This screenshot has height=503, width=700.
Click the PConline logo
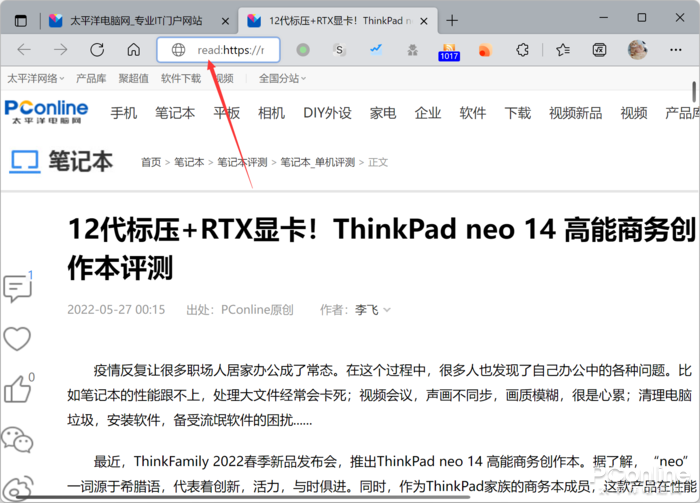[46, 112]
